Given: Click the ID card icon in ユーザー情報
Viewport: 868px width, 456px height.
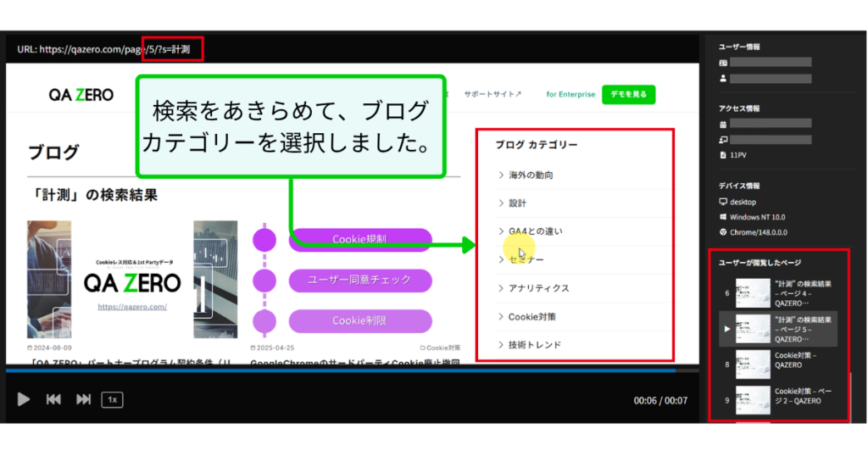Looking at the screenshot, I should click(x=723, y=63).
